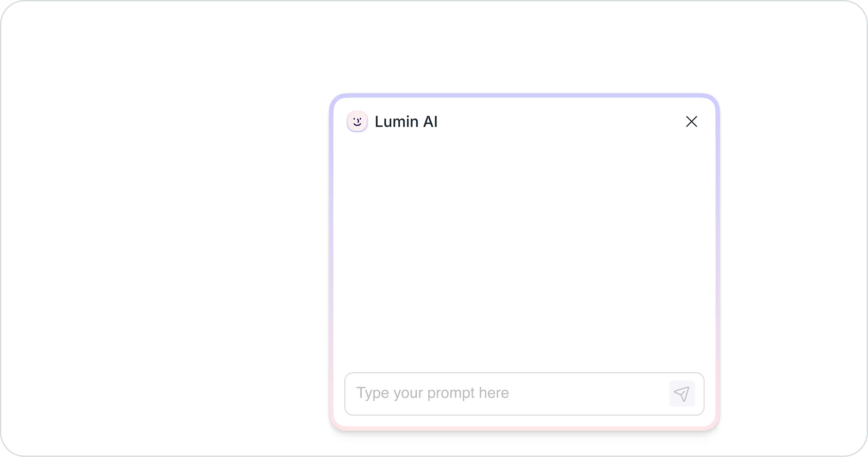Submit message via the send button
Image resolution: width=868 pixels, height=457 pixels.
(x=682, y=394)
